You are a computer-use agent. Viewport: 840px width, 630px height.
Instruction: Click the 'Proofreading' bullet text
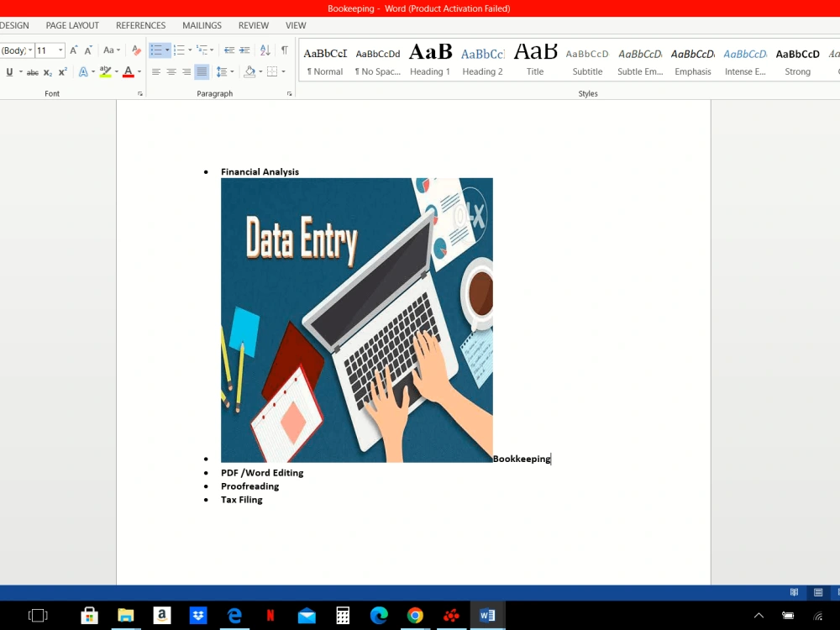[x=249, y=486]
